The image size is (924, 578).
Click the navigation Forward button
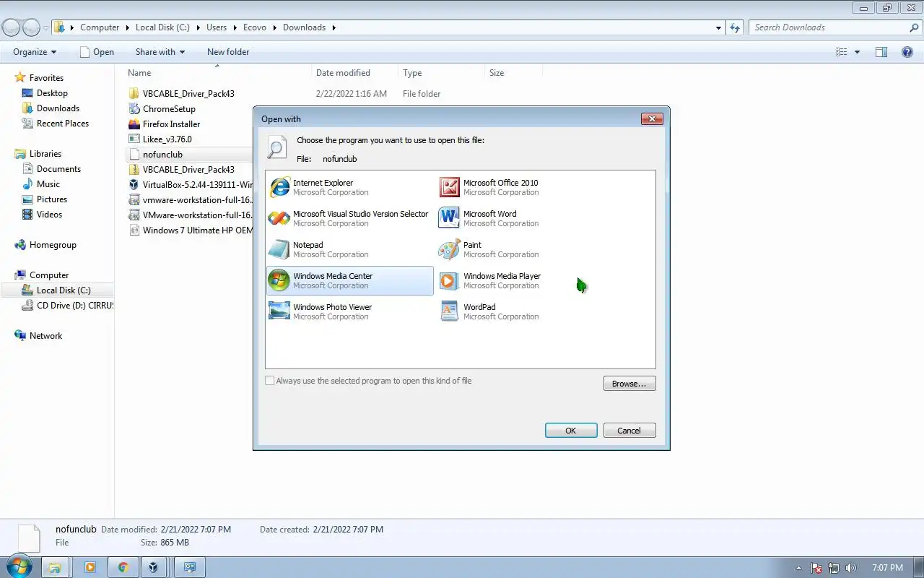[31, 28]
